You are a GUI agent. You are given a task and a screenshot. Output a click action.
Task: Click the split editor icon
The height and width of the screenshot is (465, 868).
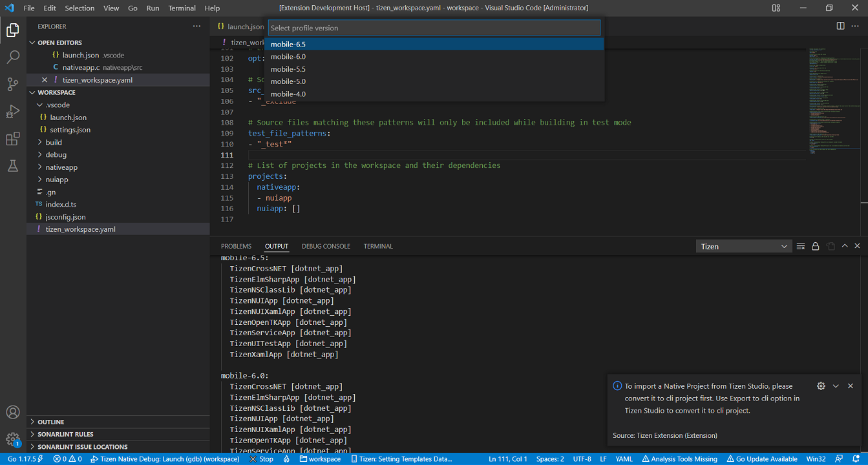[840, 26]
